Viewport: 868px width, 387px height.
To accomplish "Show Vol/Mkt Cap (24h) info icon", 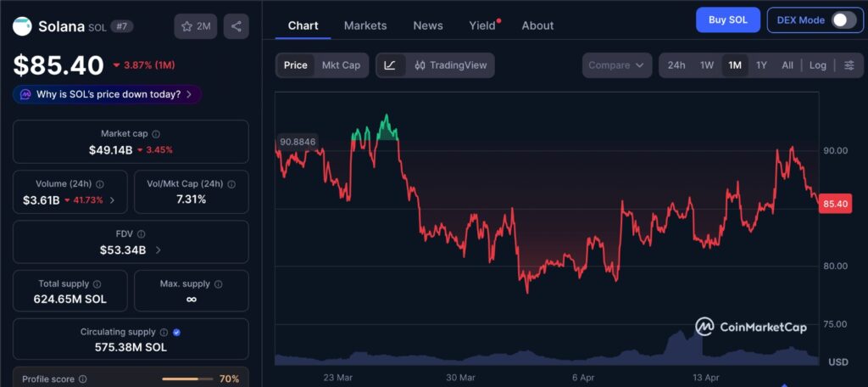I will click(x=231, y=184).
